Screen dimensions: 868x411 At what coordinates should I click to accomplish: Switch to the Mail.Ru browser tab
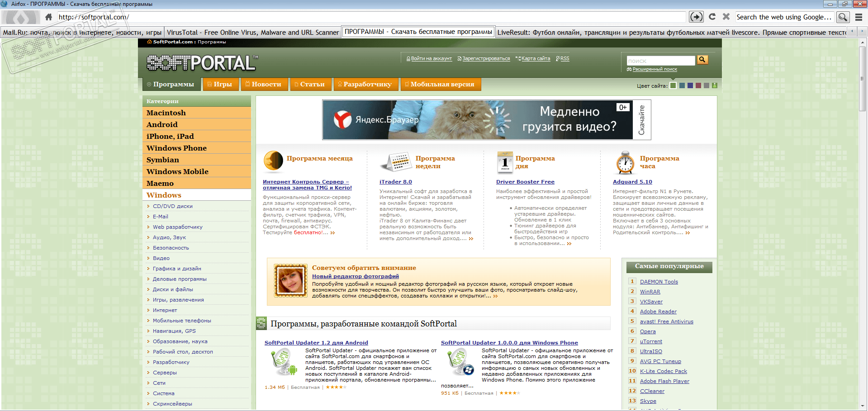pyautogui.click(x=82, y=32)
